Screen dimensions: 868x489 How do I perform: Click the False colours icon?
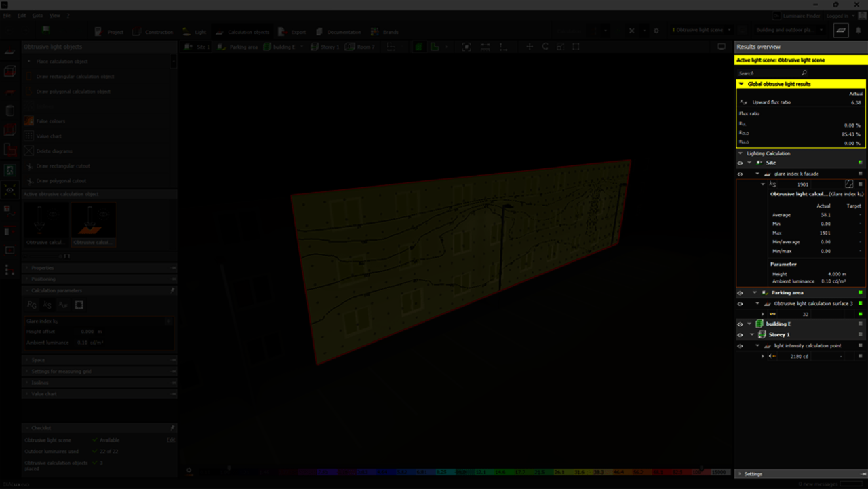click(28, 121)
